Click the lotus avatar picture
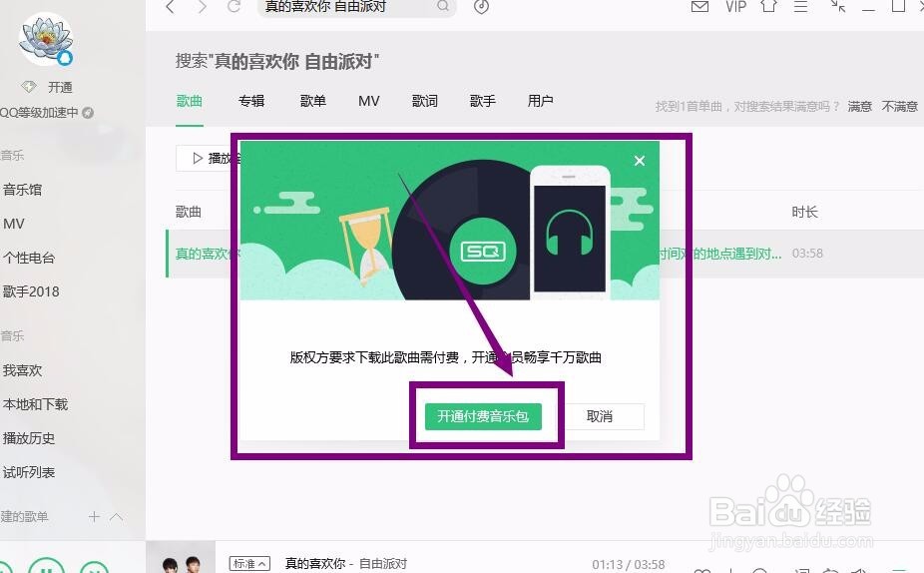Image resolution: width=924 pixels, height=573 pixels. (45, 39)
